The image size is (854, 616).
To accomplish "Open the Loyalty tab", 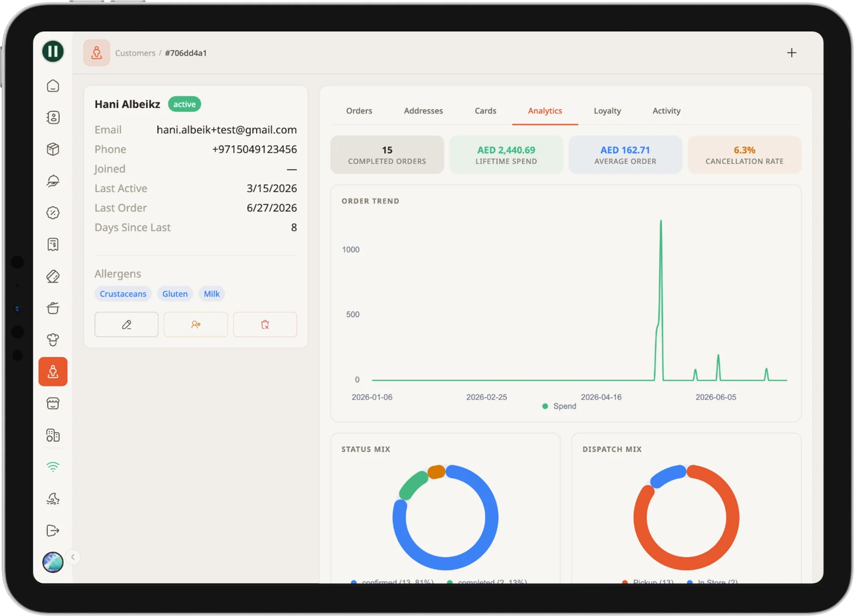I will tap(607, 111).
